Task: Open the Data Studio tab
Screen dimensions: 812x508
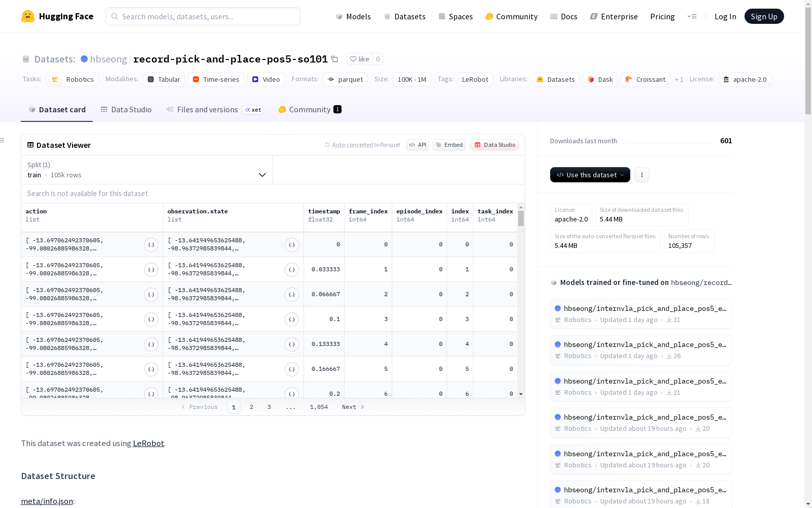Action: [126, 110]
